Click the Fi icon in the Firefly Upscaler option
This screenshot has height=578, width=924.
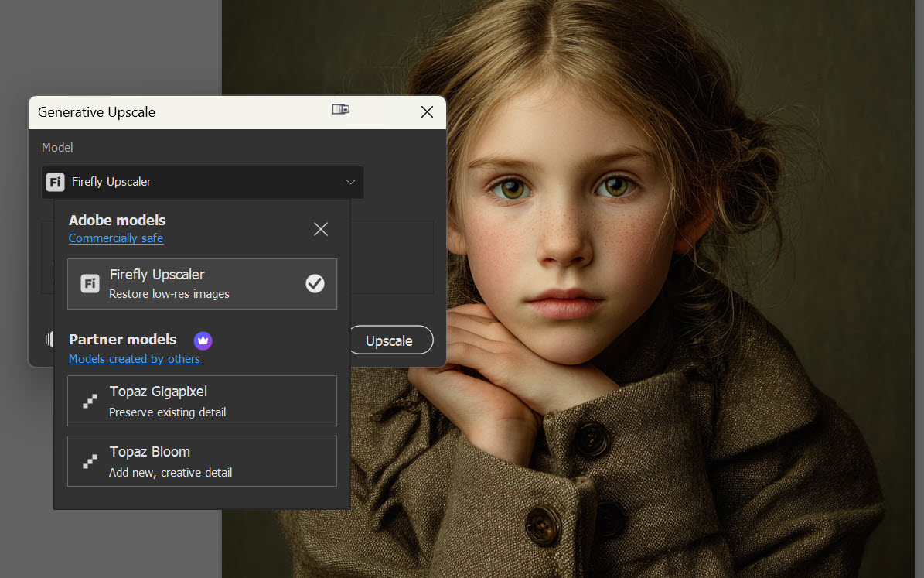(x=90, y=284)
